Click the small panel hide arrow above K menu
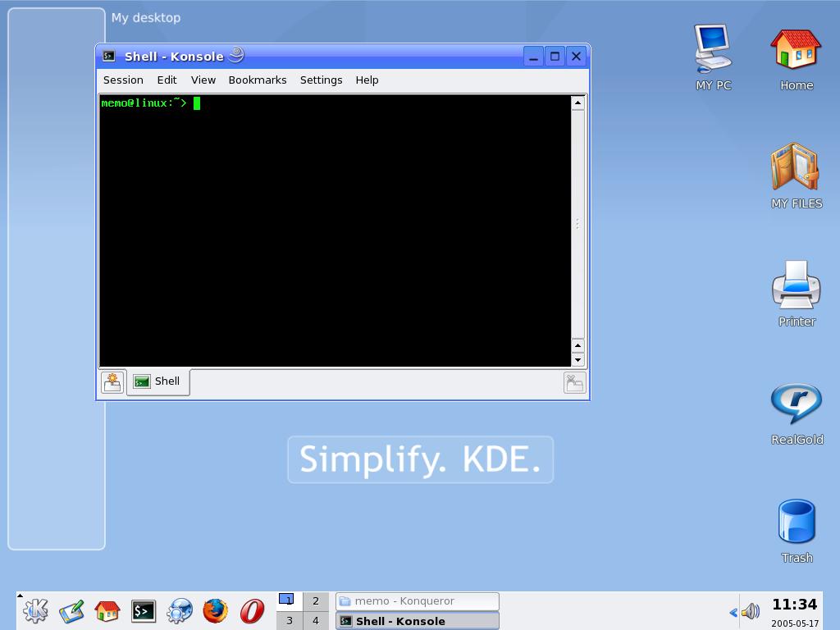This screenshot has width=840, height=630. (x=20, y=595)
